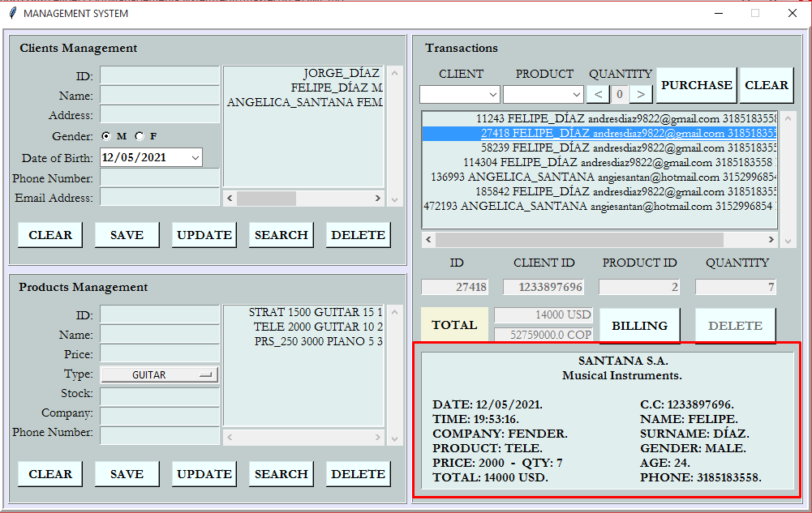Select FELIPE_DÍAZ M in the clients list
This screenshot has height=513, width=812.
(x=304, y=88)
